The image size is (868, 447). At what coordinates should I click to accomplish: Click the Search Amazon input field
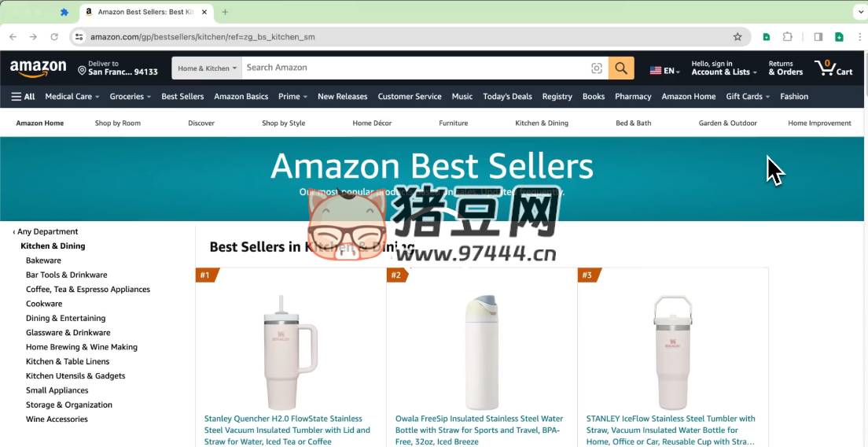tap(415, 68)
